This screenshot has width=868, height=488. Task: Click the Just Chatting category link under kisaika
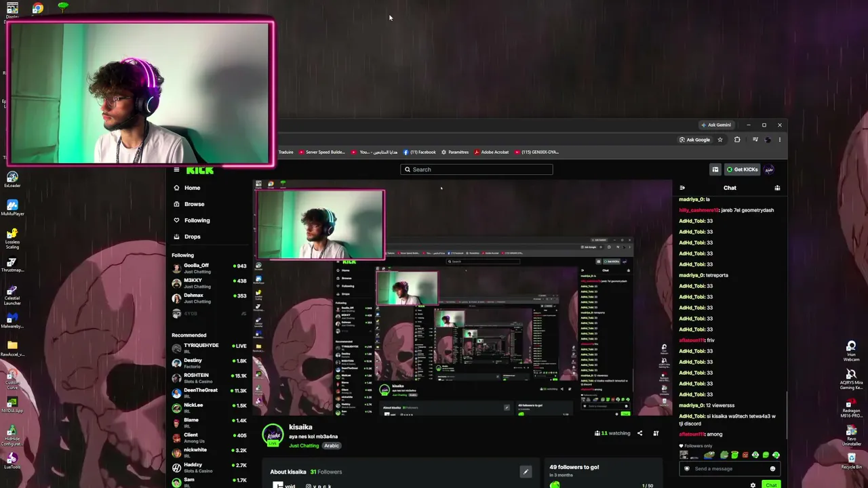[x=304, y=446]
